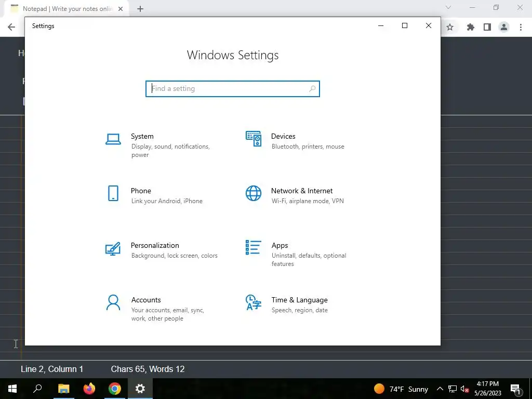Viewport: 532px width, 399px height.
Task: Click 'Uninstall, defaults, optional features' text
Action: 309,260
